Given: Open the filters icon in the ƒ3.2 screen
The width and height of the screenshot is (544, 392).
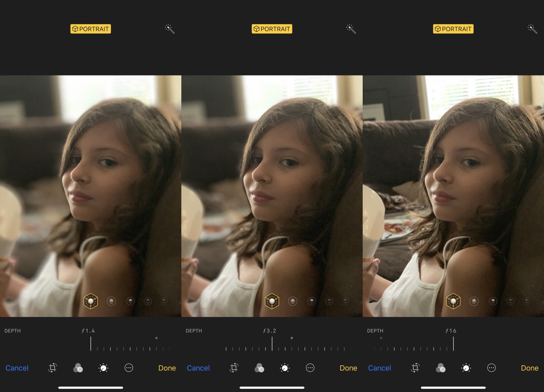Looking at the screenshot, I should click(x=259, y=368).
